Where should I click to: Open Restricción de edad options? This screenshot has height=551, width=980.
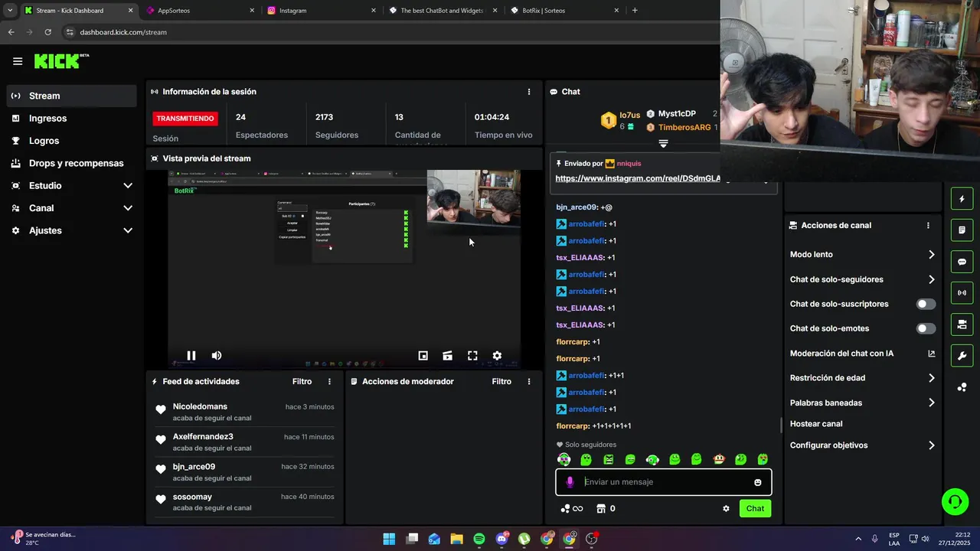862,378
